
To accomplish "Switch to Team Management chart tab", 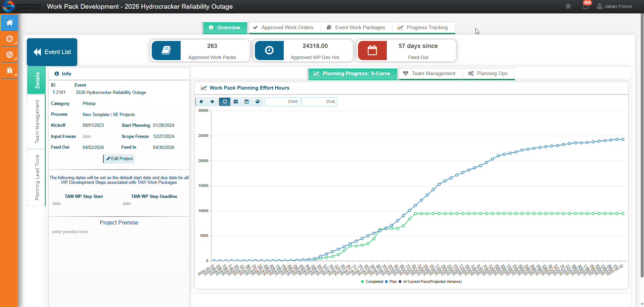I will [x=430, y=73].
